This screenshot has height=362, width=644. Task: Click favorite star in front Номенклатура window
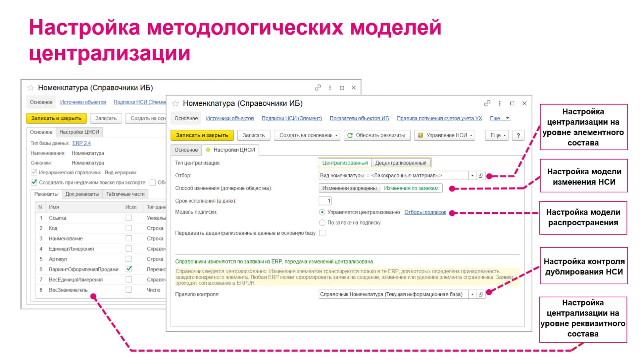tap(175, 104)
